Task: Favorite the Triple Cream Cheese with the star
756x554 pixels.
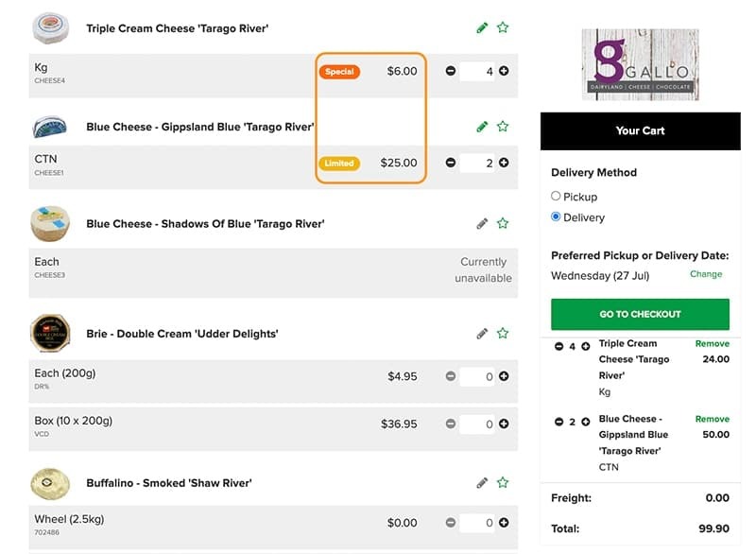Action: coord(503,28)
